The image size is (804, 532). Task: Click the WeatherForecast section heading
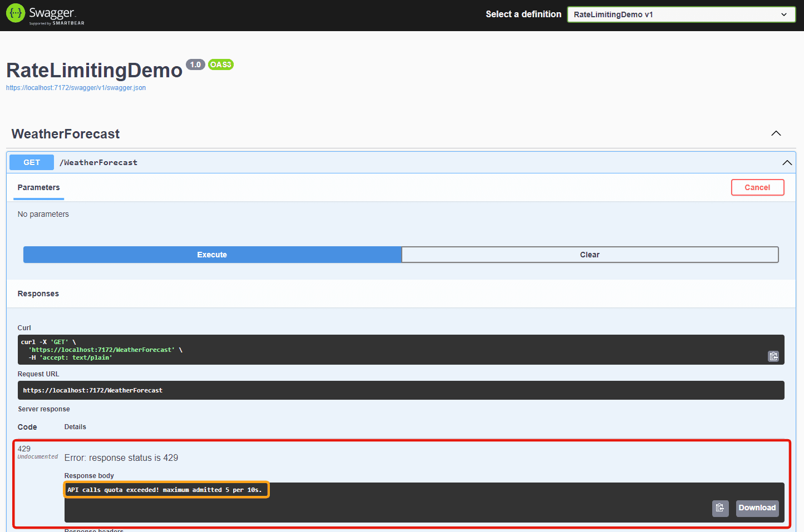point(66,134)
